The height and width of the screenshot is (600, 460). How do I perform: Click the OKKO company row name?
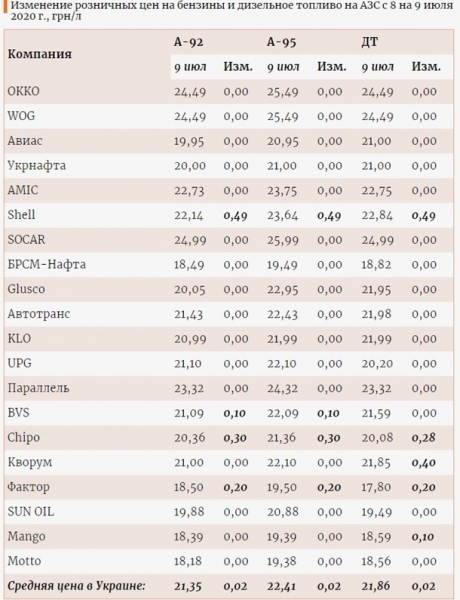23,91
